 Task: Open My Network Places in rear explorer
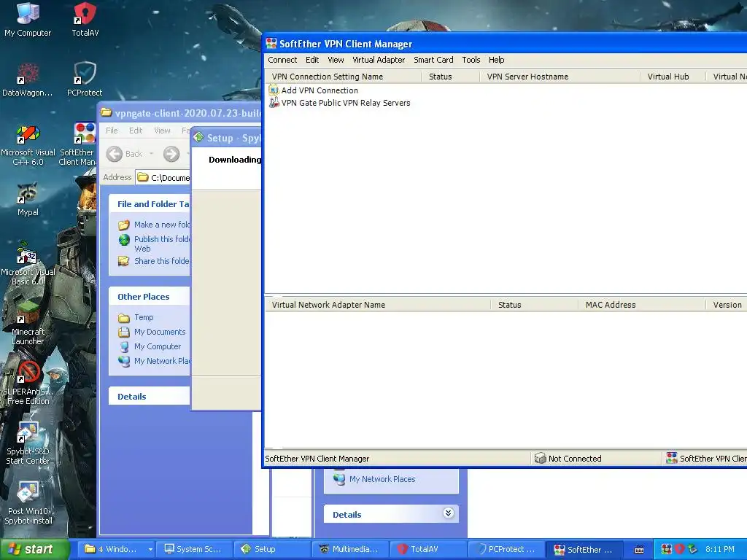point(382,479)
